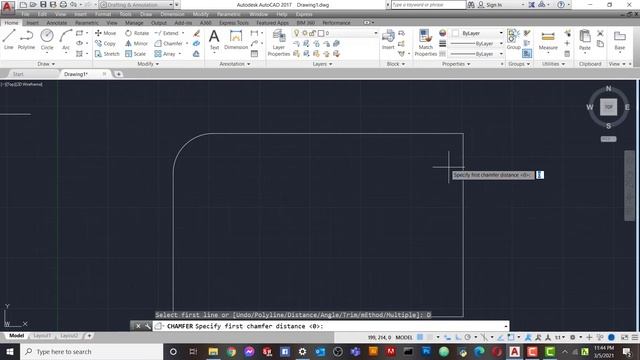Select the Line tool

click(9, 39)
